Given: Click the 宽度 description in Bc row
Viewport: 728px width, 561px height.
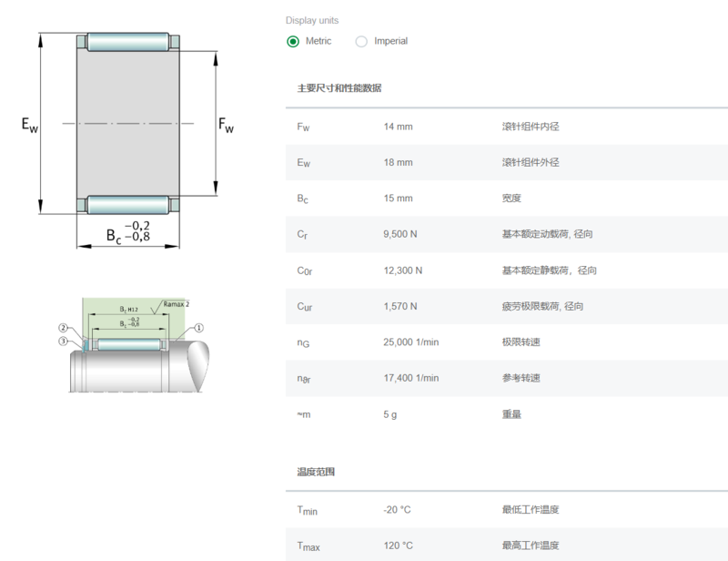Looking at the screenshot, I should point(511,198).
